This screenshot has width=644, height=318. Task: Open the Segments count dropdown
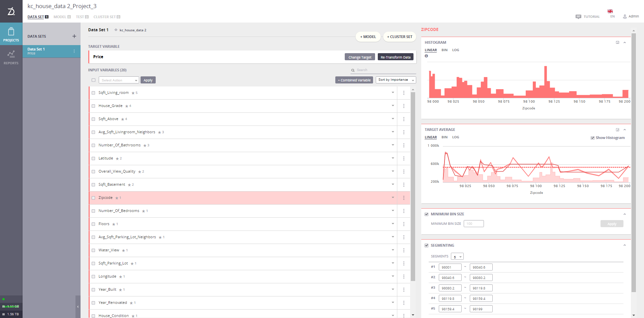[457, 256]
